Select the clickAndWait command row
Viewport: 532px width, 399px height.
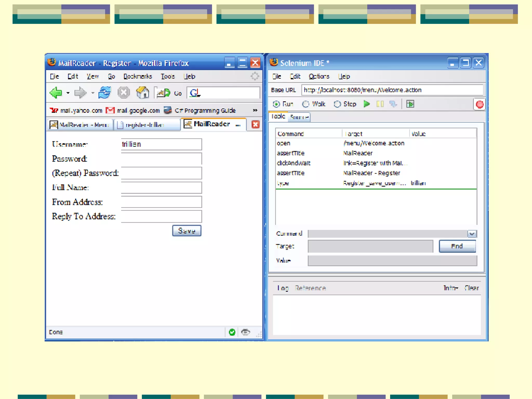(x=294, y=163)
